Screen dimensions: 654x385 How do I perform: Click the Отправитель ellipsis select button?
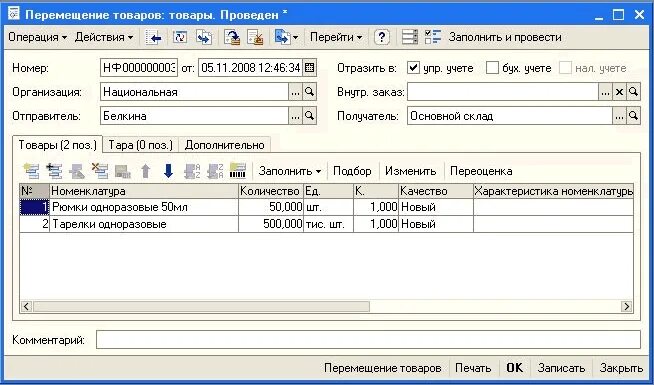click(x=295, y=116)
